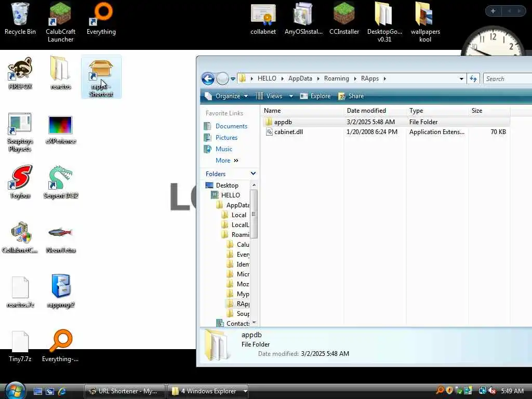
Task: Switch to URL Shortener taskbar window
Action: pyautogui.click(x=124, y=391)
